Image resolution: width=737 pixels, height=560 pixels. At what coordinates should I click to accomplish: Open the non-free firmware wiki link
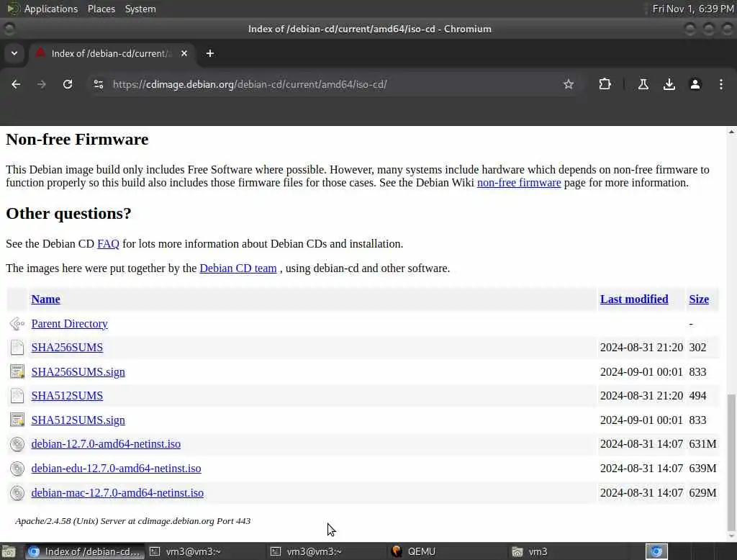tap(519, 182)
